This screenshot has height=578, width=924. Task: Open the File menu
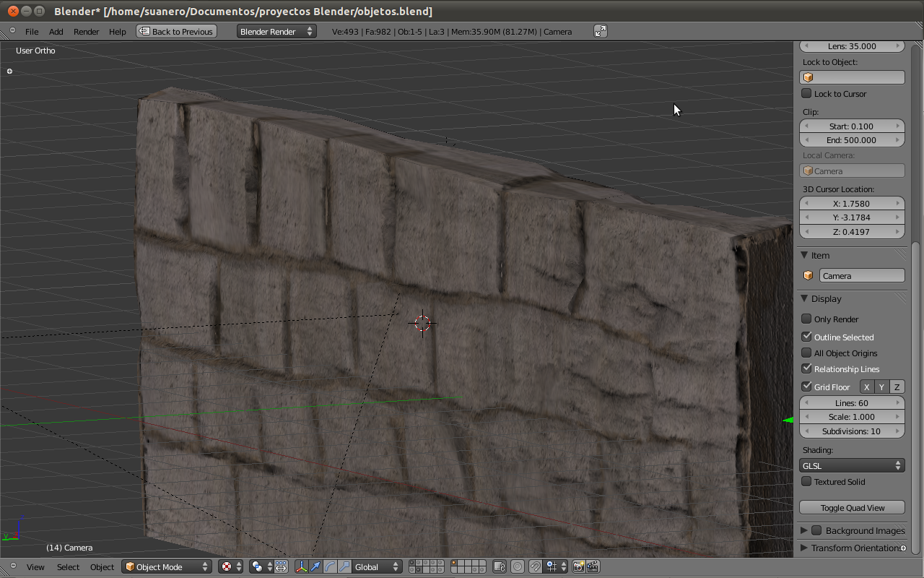[x=32, y=31]
